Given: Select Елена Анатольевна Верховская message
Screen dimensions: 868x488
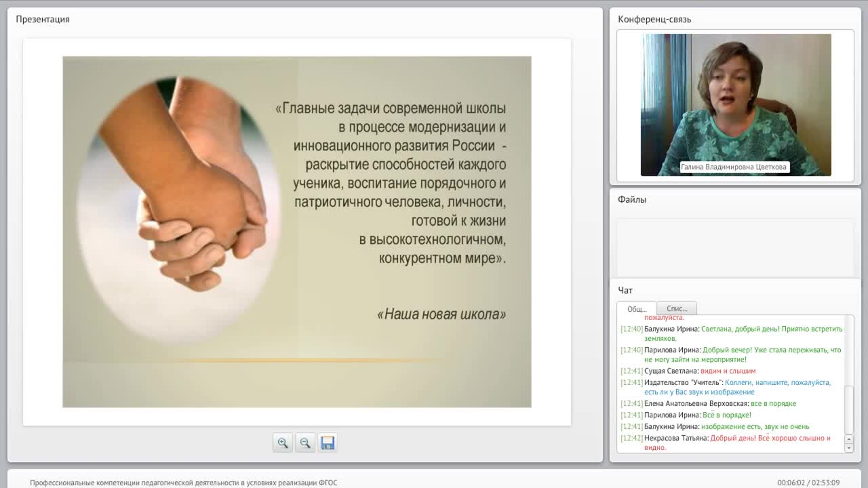Looking at the screenshot, I should 708,403.
